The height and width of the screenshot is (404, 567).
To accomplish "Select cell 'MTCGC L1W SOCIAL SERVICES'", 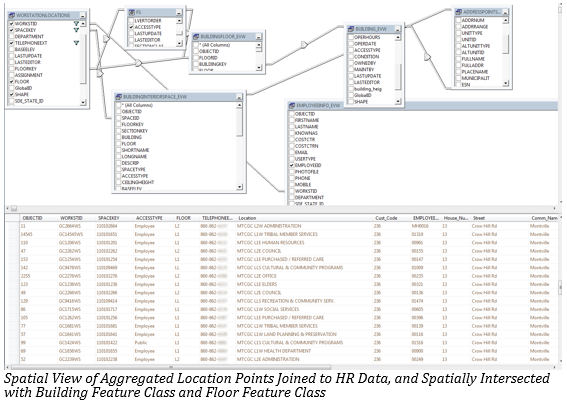I will click(x=268, y=309).
